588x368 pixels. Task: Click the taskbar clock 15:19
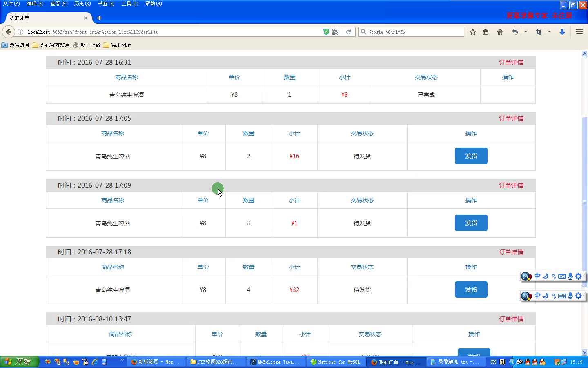tap(576, 362)
